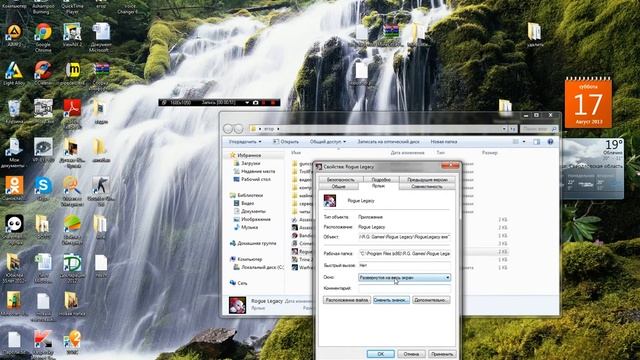Click into the Рабочая папка field
640x360 pixels.
pos(404,253)
